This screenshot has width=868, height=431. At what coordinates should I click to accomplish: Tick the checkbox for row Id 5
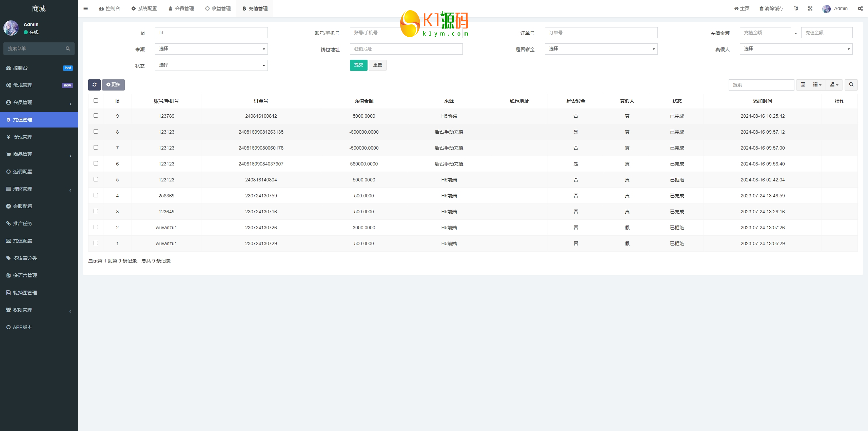[96, 179]
